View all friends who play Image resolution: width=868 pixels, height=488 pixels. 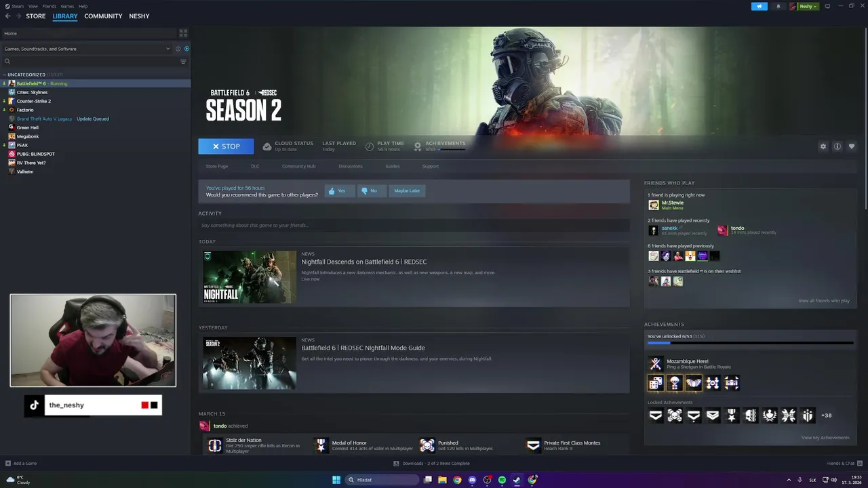(x=824, y=301)
